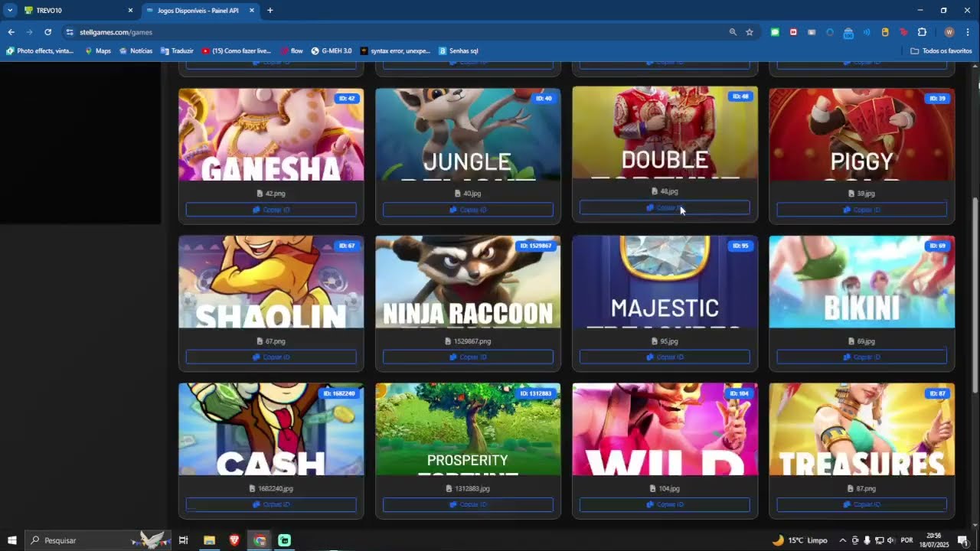
Task: Open the volume speaker tray icon
Action: point(891,540)
